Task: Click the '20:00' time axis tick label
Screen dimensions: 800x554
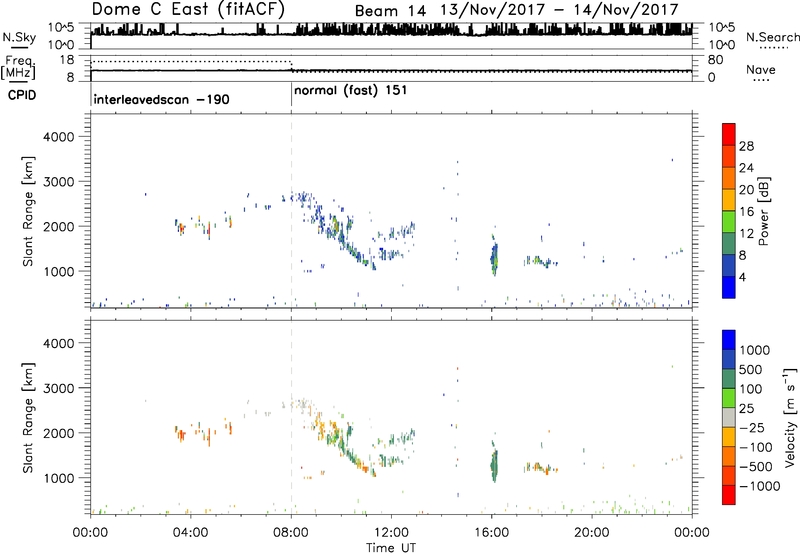Action: pyautogui.click(x=592, y=533)
